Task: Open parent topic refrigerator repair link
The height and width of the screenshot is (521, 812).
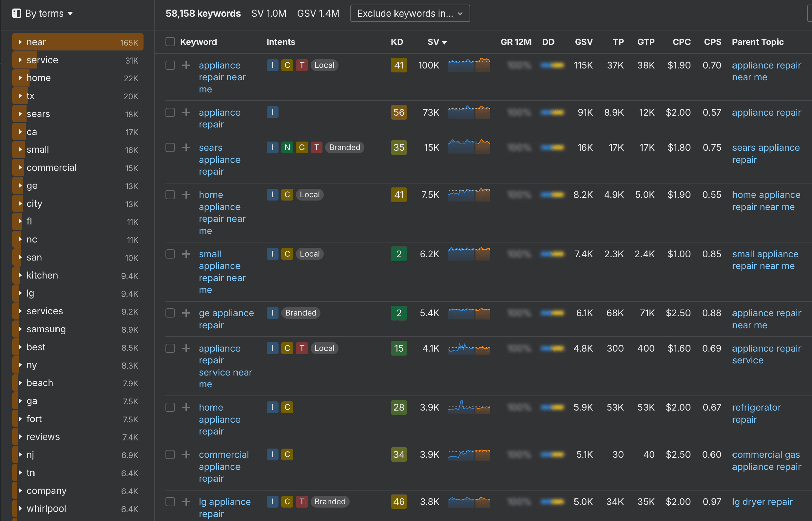Action: point(756,413)
